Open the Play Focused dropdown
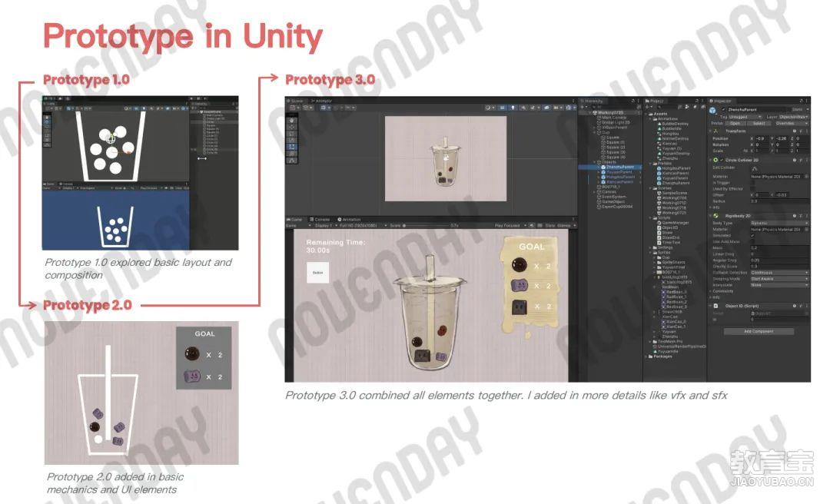Image resolution: width=830 pixels, height=504 pixels. [x=510, y=226]
